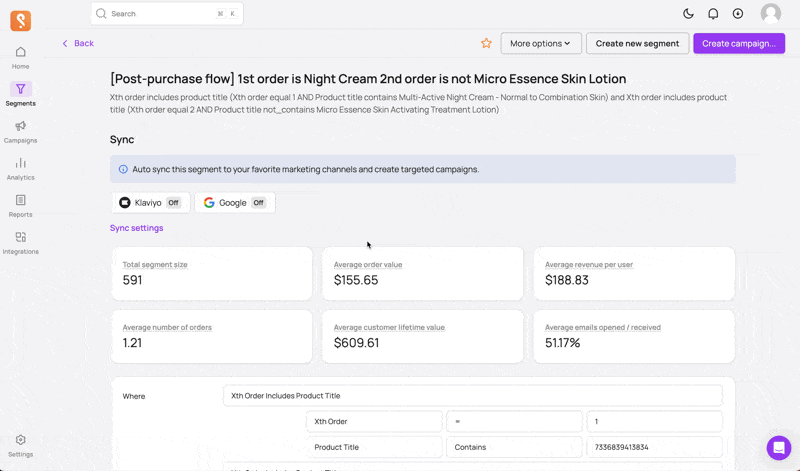This screenshot has height=471, width=800.
Task: Open the Xth Order condition field
Action: click(374, 422)
